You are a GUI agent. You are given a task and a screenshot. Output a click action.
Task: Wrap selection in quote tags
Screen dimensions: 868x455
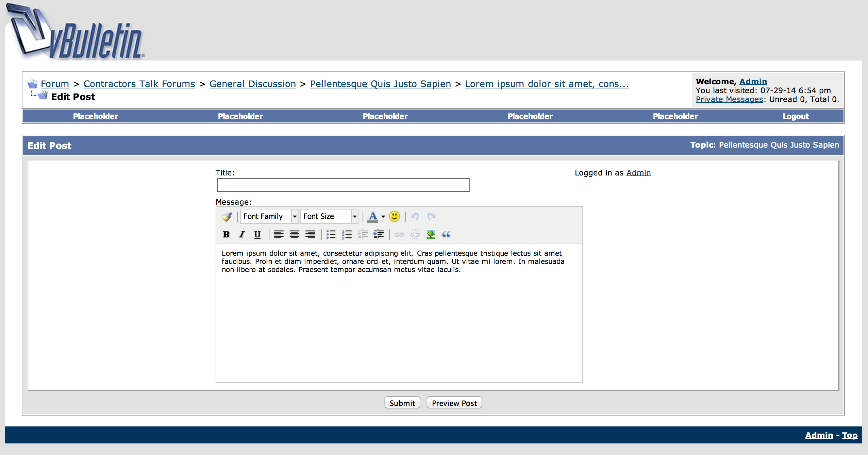(446, 234)
